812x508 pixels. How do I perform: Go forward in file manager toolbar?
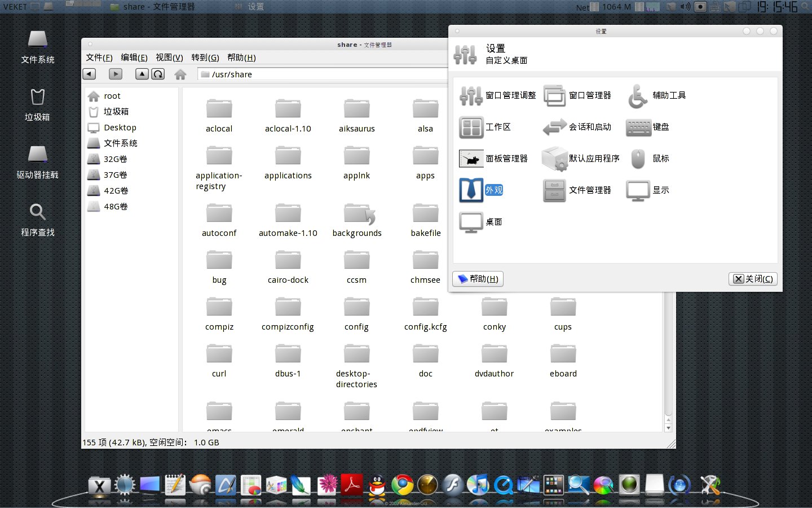click(116, 74)
